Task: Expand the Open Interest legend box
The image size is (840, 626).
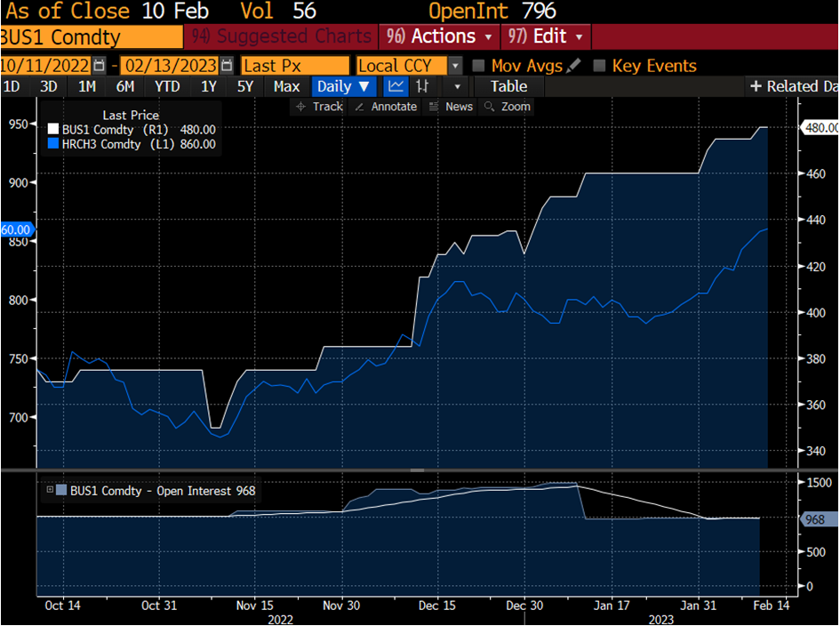Action: pos(50,490)
